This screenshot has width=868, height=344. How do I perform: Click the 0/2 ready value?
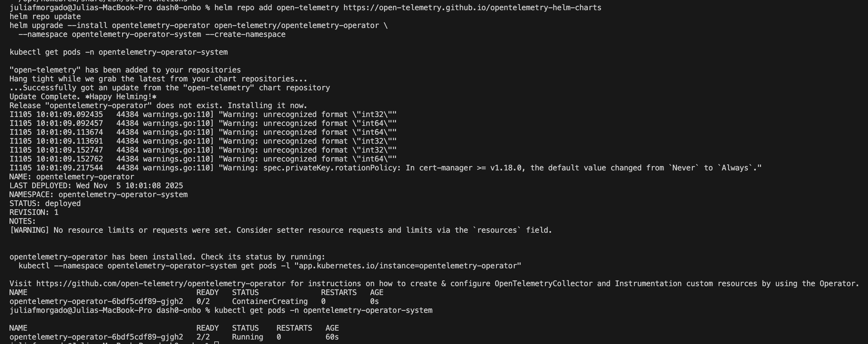coord(203,301)
